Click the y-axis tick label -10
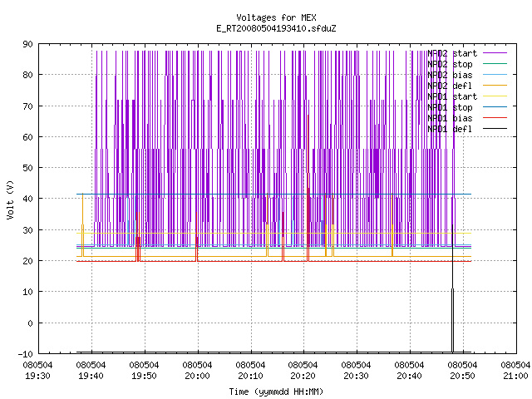Screen dimensions: 532x399 (x=26, y=354)
